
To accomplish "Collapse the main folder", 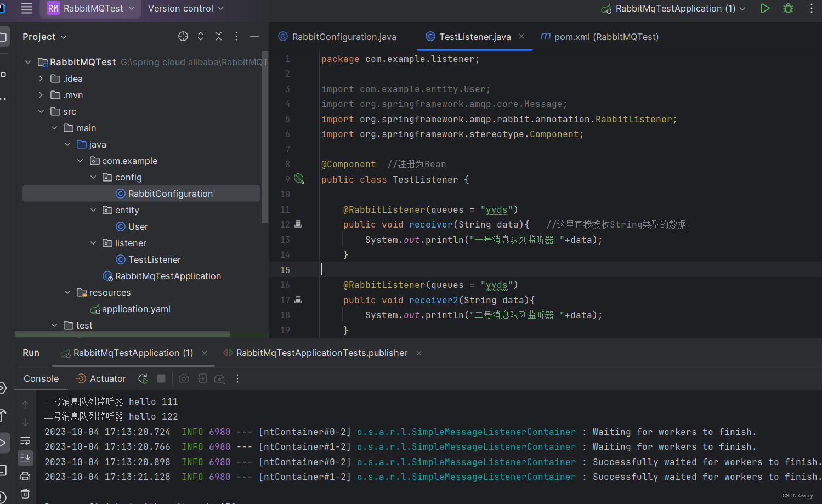I will point(54,128).
